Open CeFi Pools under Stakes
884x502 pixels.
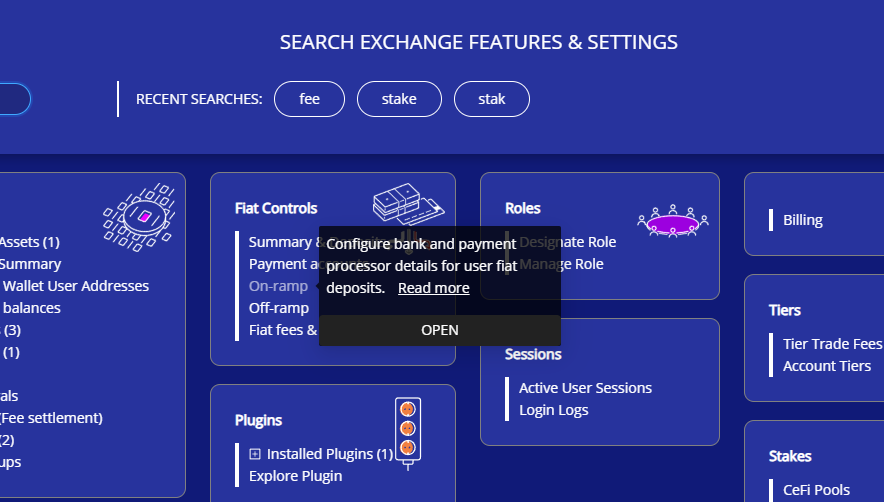(x=816, y=490)
